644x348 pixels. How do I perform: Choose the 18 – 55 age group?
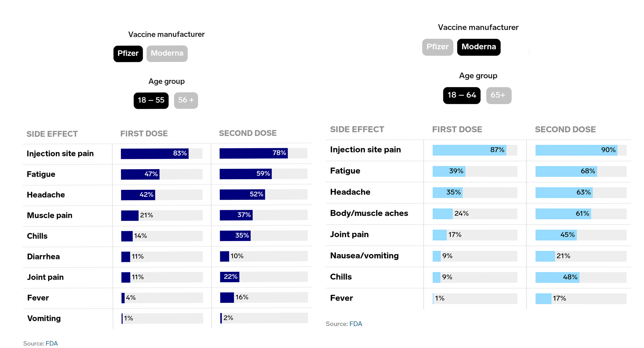click(151, 100)
